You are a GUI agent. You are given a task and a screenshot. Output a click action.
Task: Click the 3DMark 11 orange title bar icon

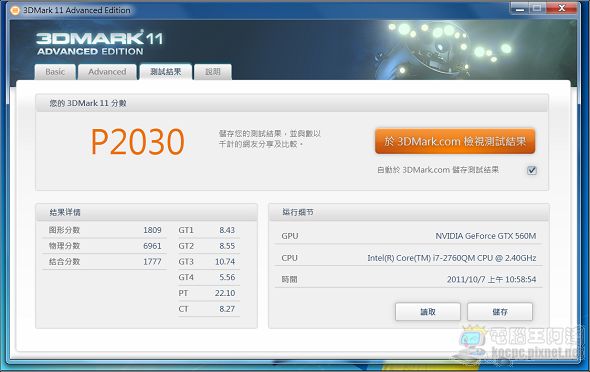pos(15,10)
